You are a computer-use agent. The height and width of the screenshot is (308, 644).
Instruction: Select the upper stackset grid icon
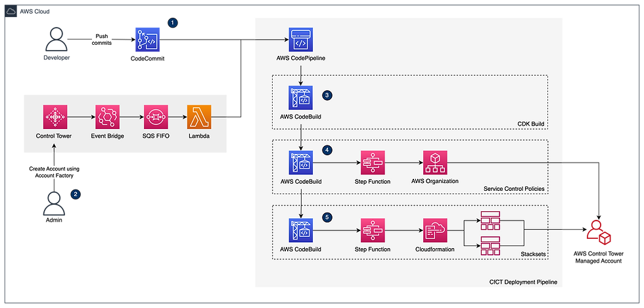(x=490, y=220)
